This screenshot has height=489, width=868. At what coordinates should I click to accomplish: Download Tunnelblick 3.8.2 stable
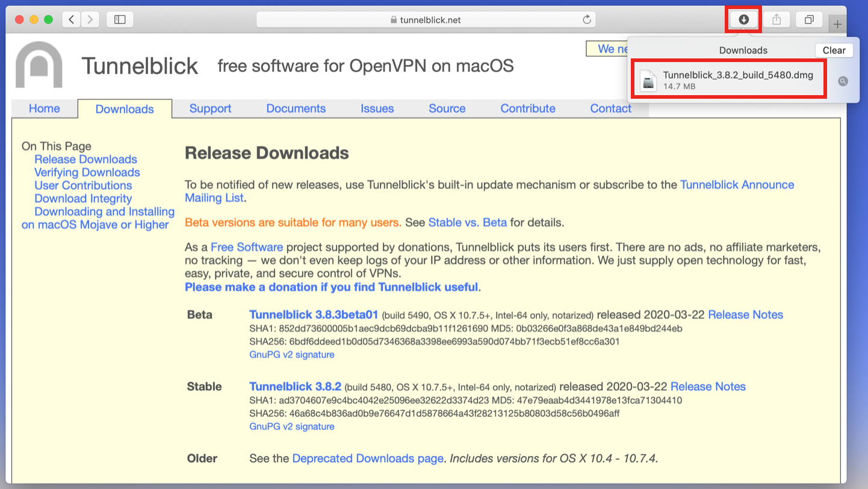point(296,387)
